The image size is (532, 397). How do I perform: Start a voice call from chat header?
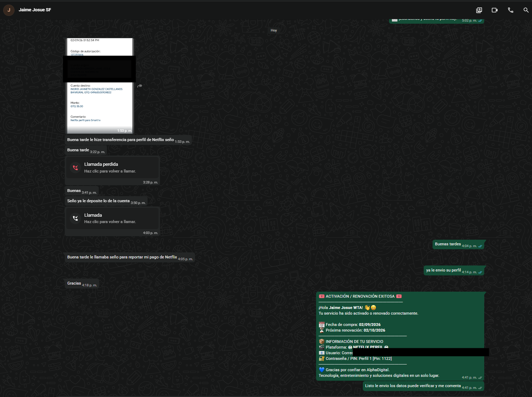pos(510,10)
